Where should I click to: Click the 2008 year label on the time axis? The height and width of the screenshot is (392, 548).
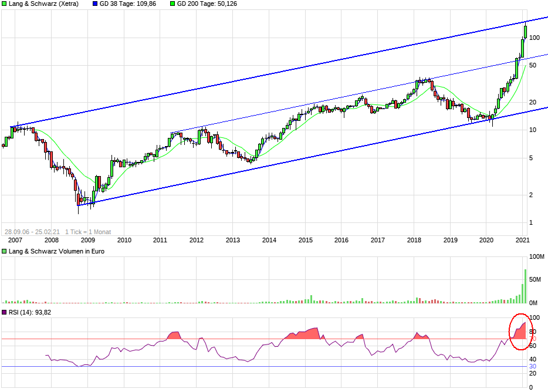pos(52,240)
